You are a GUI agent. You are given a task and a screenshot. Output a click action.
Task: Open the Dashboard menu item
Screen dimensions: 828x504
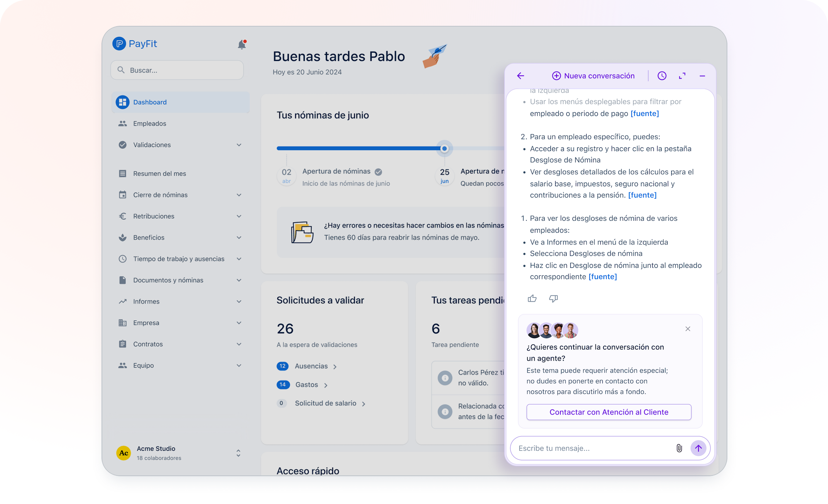180,102
